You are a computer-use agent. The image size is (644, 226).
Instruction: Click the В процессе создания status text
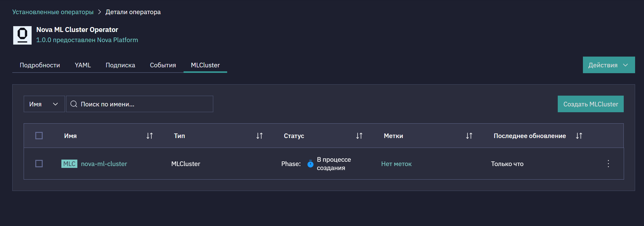point(334,164)
